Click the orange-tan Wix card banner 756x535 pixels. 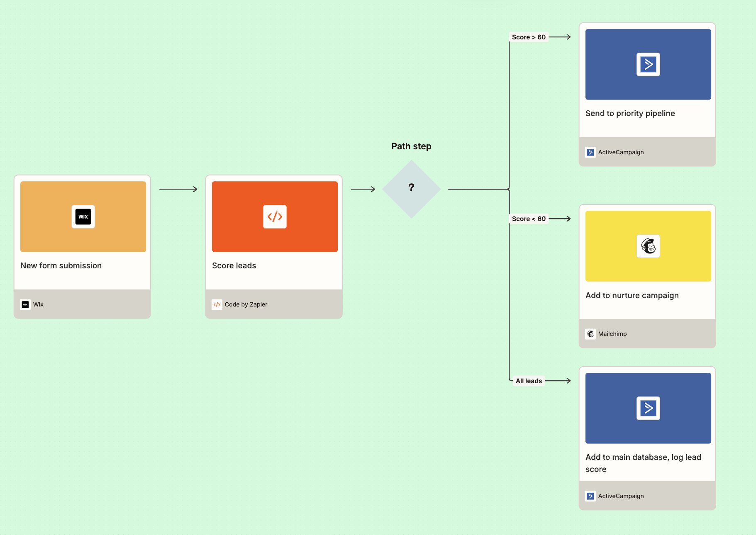pos(83,216)
